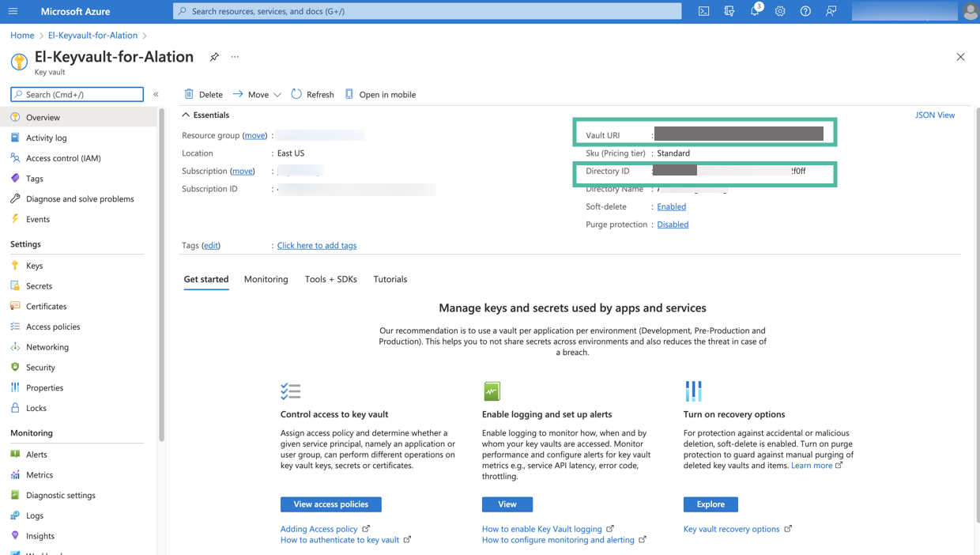Viewport: 980px width, 555px height.
Task: Open the Azure portal hamburger menu
Action: [x=13, y=11]
